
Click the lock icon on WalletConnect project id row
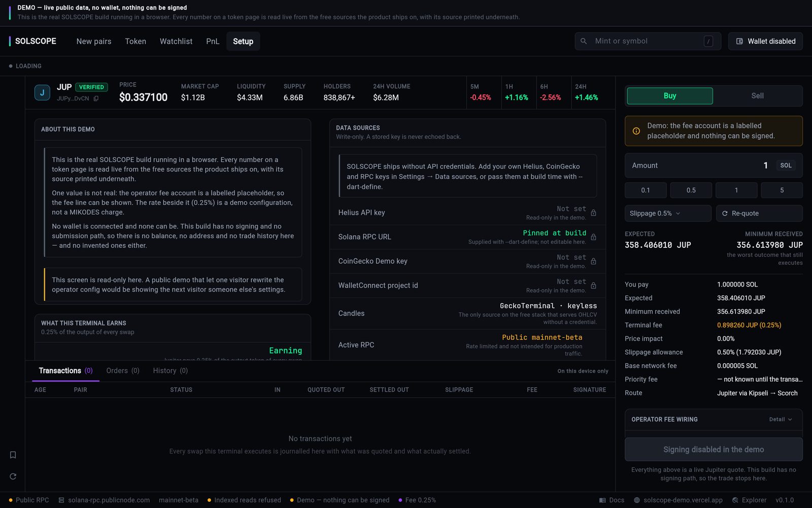point(593,286)
